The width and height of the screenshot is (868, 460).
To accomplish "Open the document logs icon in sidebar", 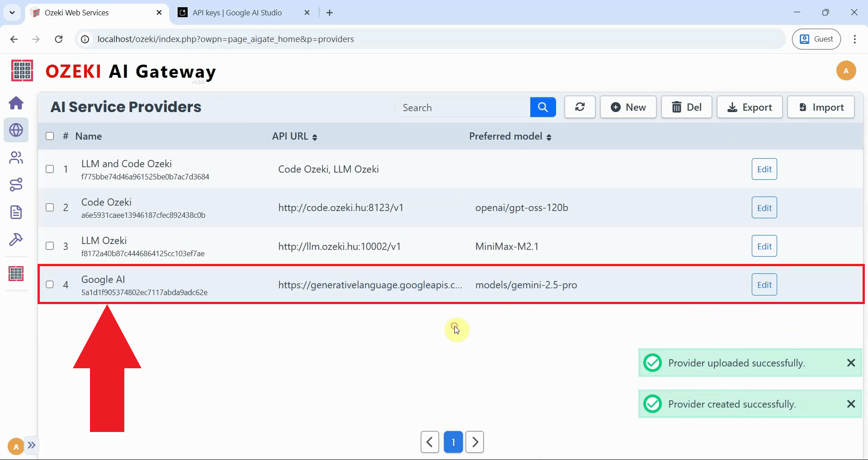I will point(16,212).
